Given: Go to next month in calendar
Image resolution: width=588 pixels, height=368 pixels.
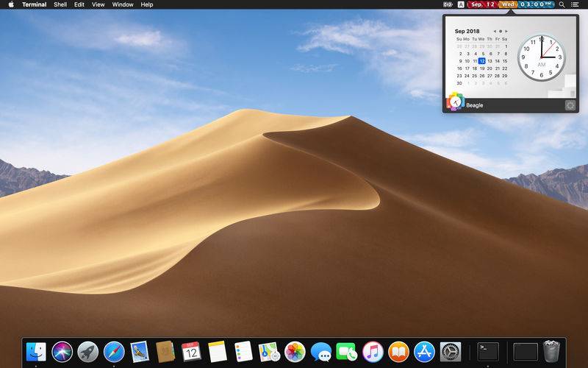Looking at the screenshot, I should tap(506, 32).
